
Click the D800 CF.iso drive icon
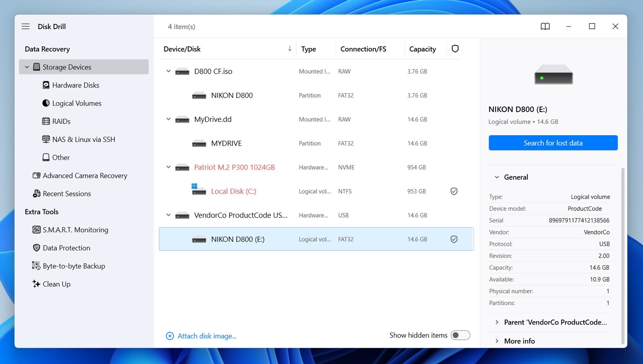click(182, 72)
